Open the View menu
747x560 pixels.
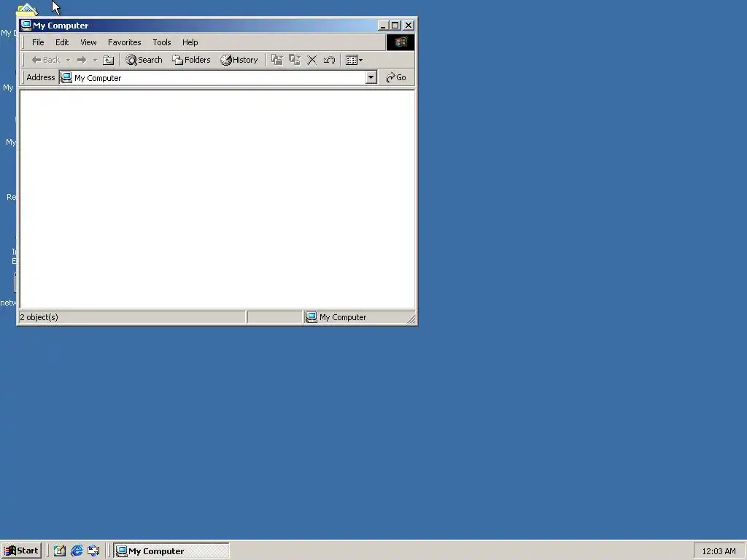point(88,42)
